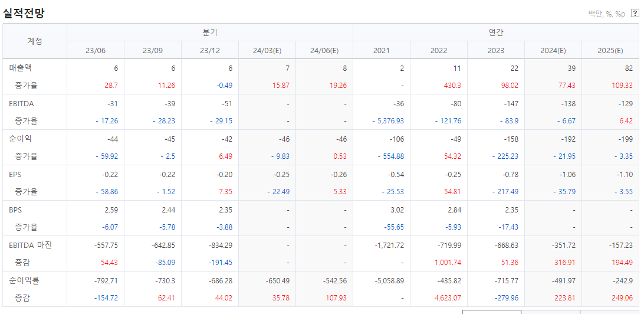This screenshot has width=644, height=314.
Task: Click the 2025(E) annual column header
Action: [x=610, y=51]
